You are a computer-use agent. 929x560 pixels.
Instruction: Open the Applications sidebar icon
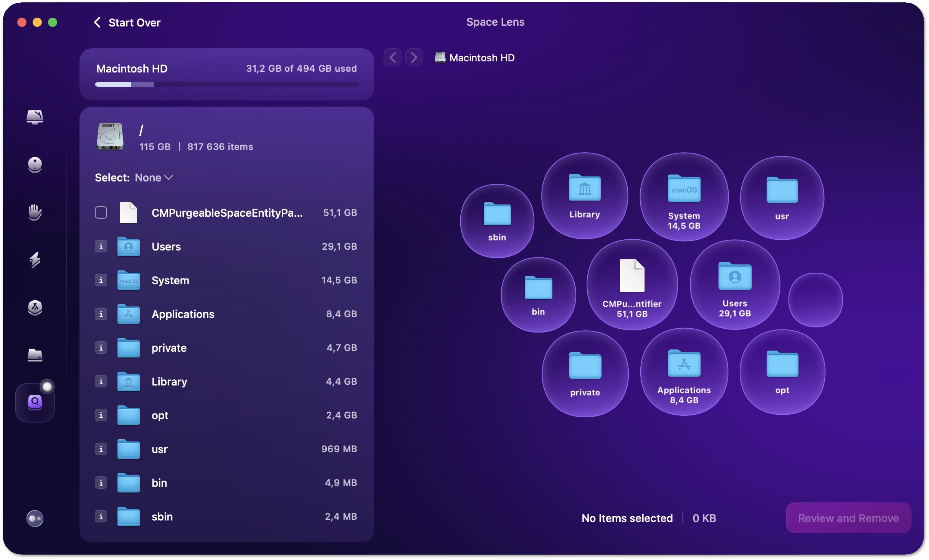tap(35, 307)
